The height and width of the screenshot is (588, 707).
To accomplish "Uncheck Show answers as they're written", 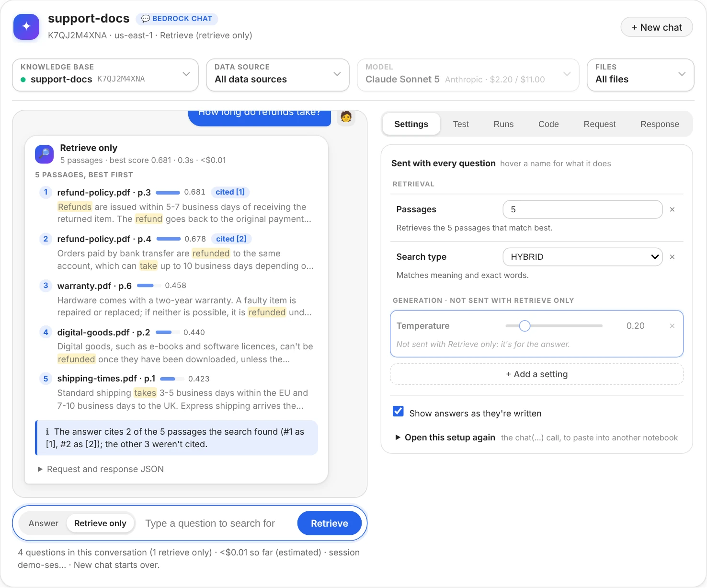I will (398, 411).
